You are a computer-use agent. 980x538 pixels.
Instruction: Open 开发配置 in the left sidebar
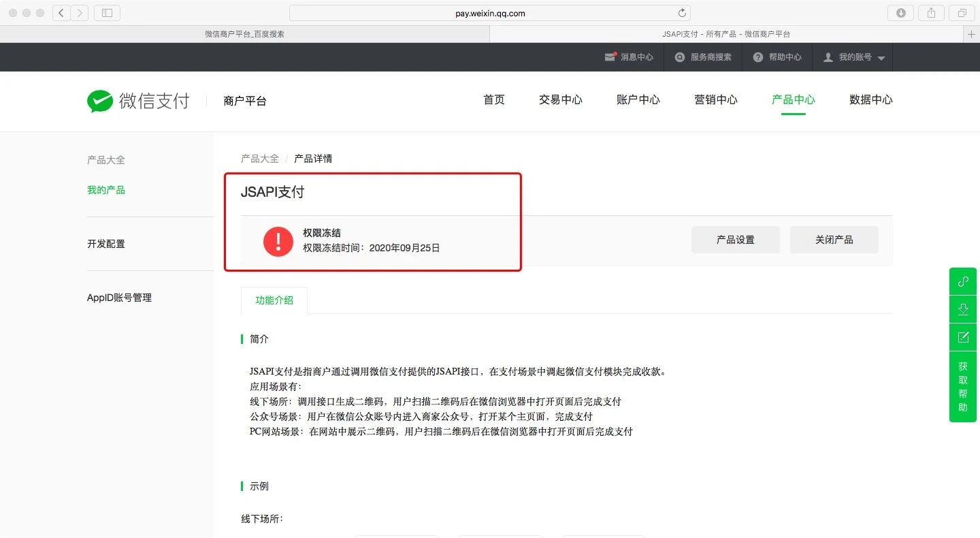pos(106,244)
